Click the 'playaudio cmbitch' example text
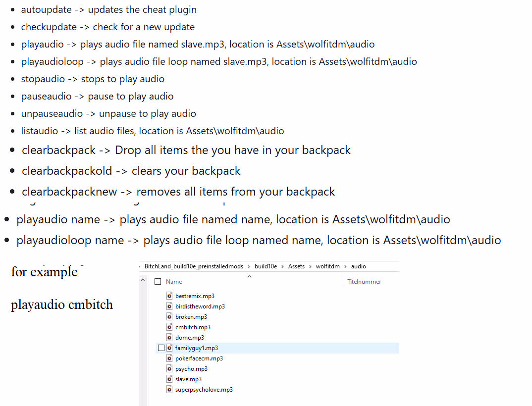The width and height of the screenshot is (532, 406). [62, 304]
